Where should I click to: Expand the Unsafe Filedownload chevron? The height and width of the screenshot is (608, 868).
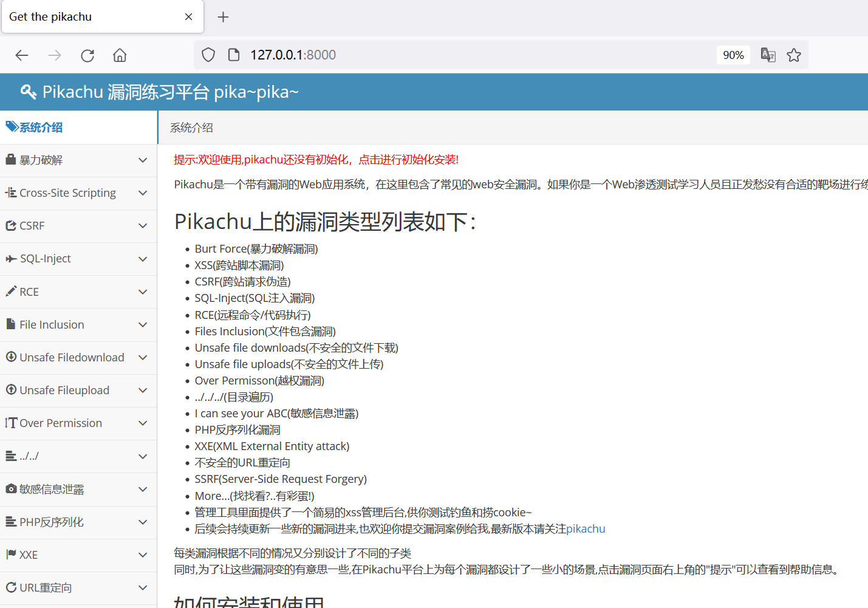(143, 358)
